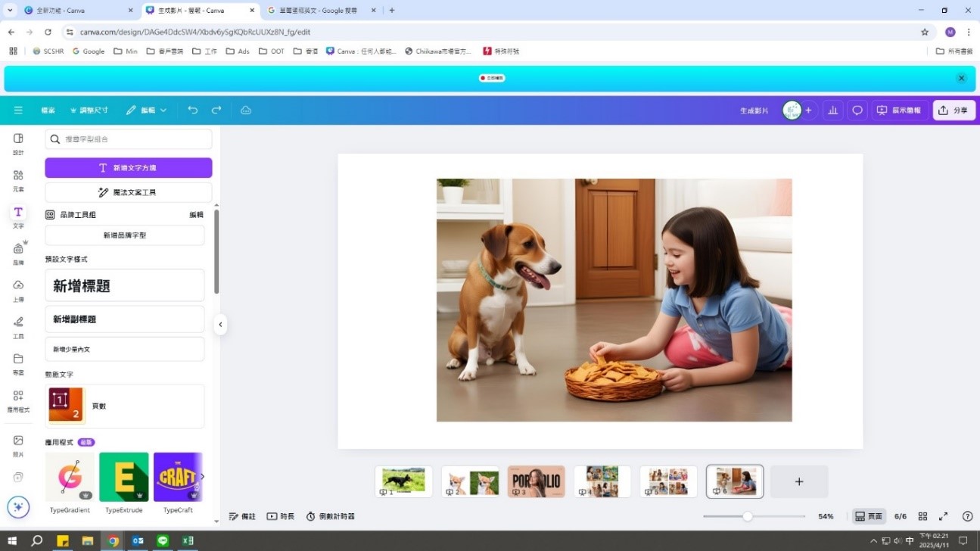This screenshot has width=980, height=551.
Task: Add a new page with plus tile
Action: click(x=799, y=481)
